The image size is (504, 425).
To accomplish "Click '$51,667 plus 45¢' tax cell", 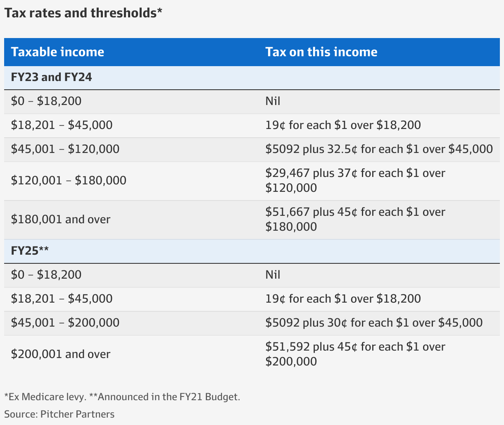I will coord(355,219).
